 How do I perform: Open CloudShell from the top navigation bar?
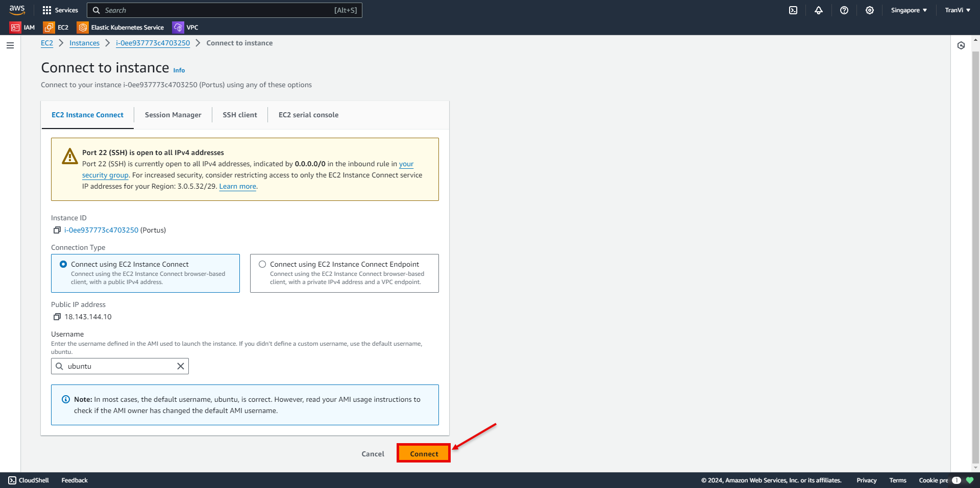click(793, 10)
